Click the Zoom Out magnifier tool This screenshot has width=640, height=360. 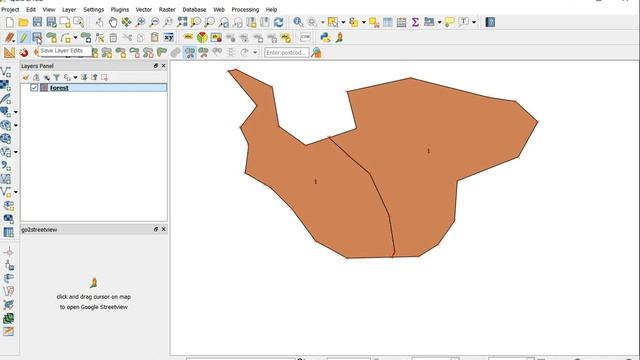(154, 22)
